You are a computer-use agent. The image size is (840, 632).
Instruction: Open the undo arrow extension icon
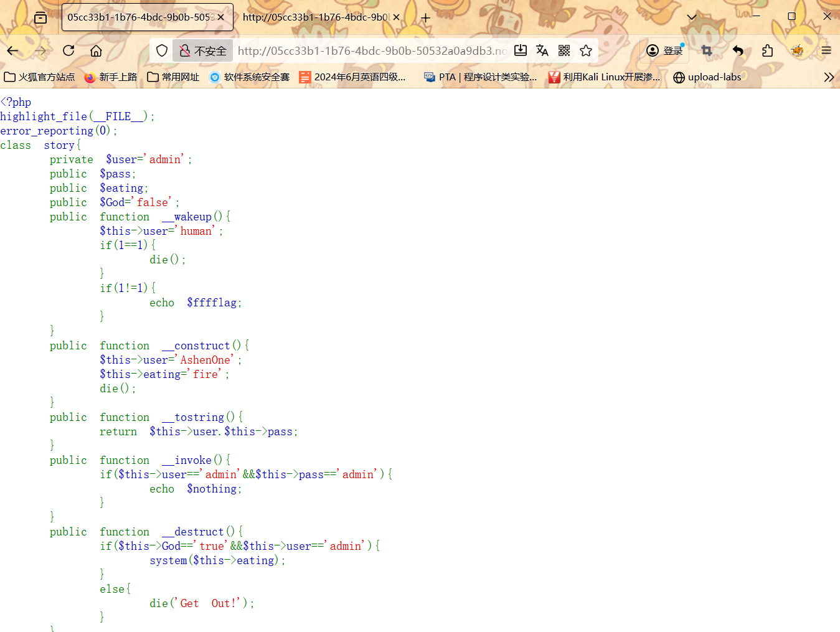[x=737, y=50]
